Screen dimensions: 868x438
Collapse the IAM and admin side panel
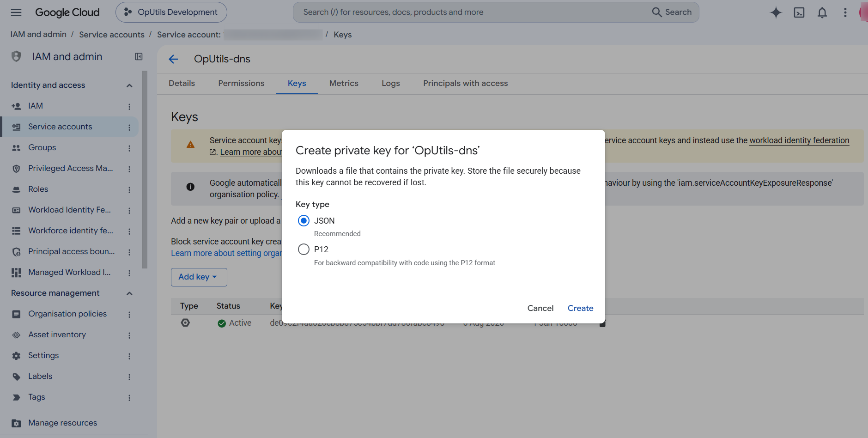pyautogui.click(x=139, y=56)
